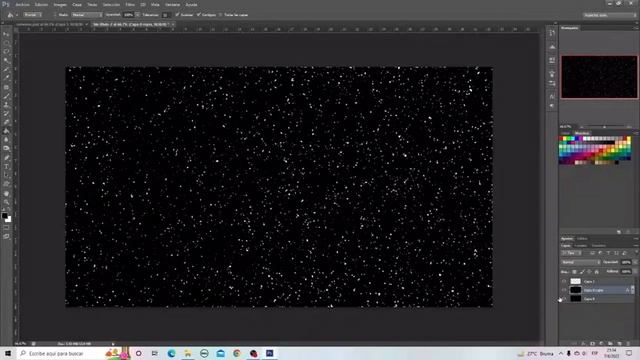Click the lock all layer icon

coord(596,272)
